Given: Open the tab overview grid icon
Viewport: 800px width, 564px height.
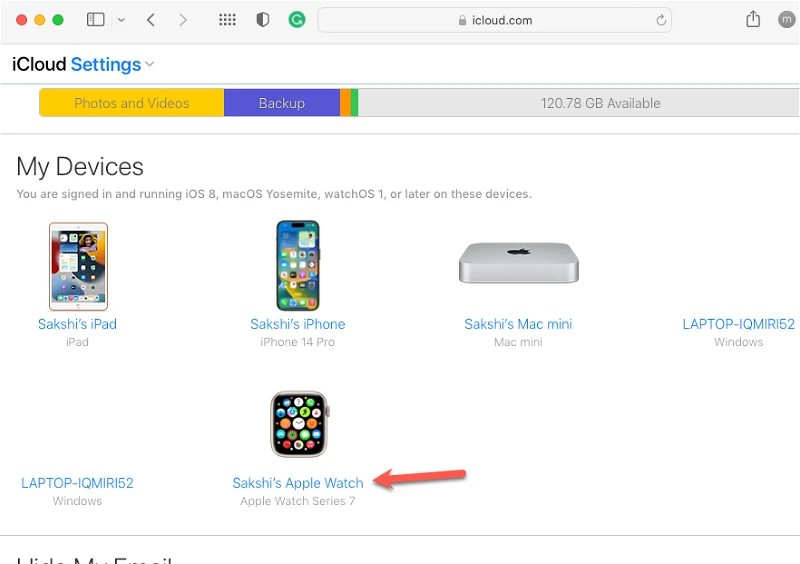Looking at the screenshot, I should pyautogui.click(x=227, y=20).
